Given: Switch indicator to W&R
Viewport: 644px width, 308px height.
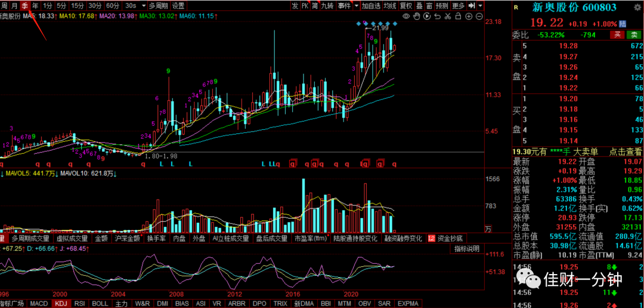Looking at the screenshot, I should (142, 303).
